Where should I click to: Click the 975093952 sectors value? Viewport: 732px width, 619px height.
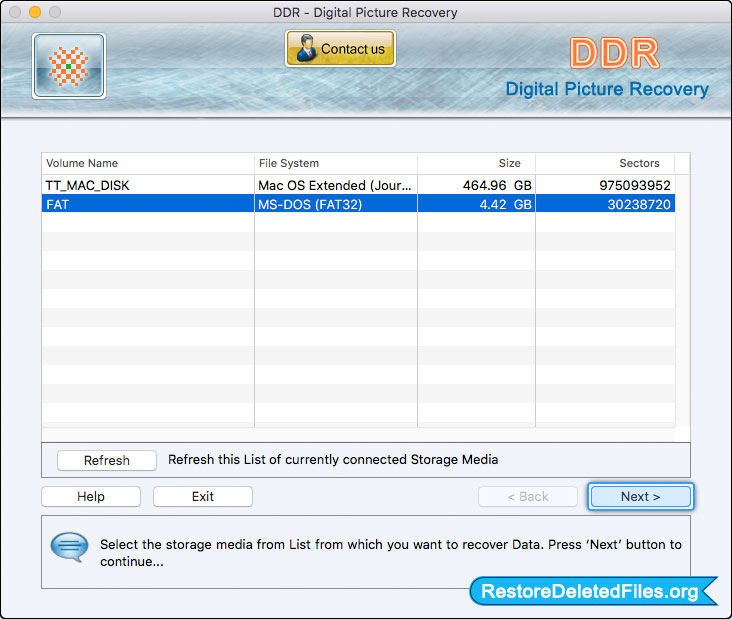[635, 185]
